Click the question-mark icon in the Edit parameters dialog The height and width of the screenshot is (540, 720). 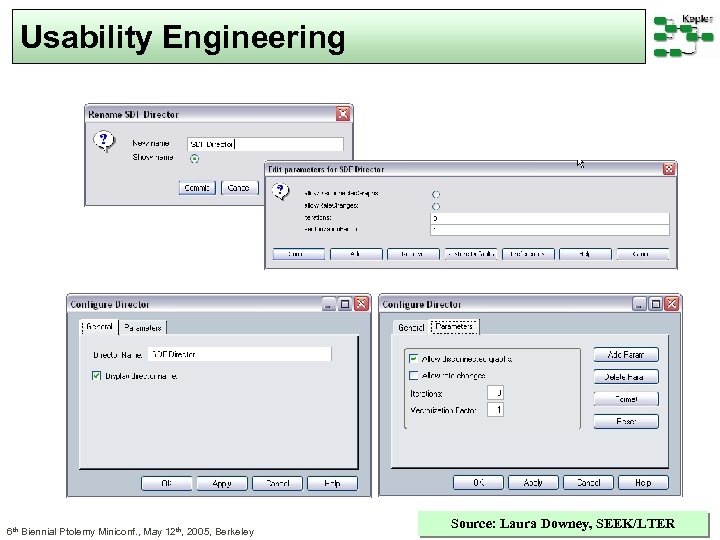[x=281, y=191]
